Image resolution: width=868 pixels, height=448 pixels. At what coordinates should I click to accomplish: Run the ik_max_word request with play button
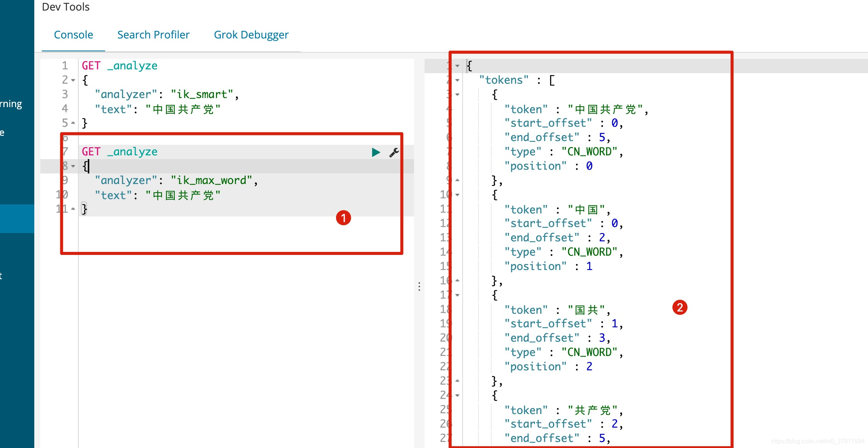376,152
